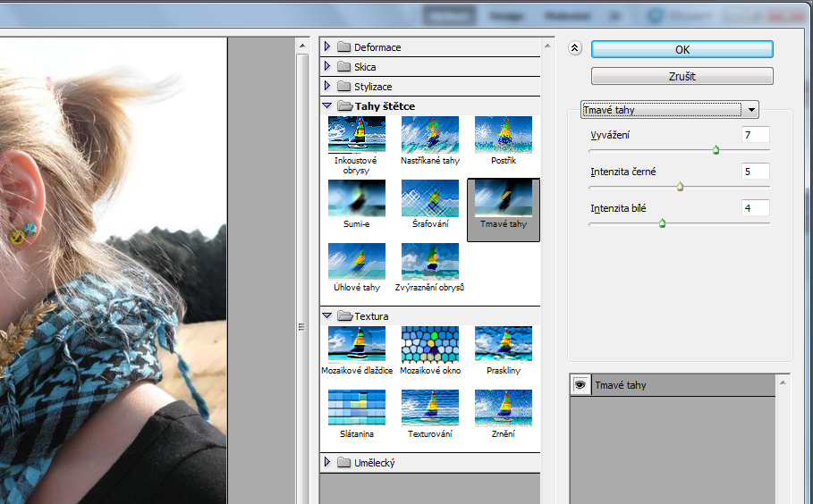Pick the Mozaikové dlaždice texture thumbnail
Viewport: 813px width, 504px height.
357,344
